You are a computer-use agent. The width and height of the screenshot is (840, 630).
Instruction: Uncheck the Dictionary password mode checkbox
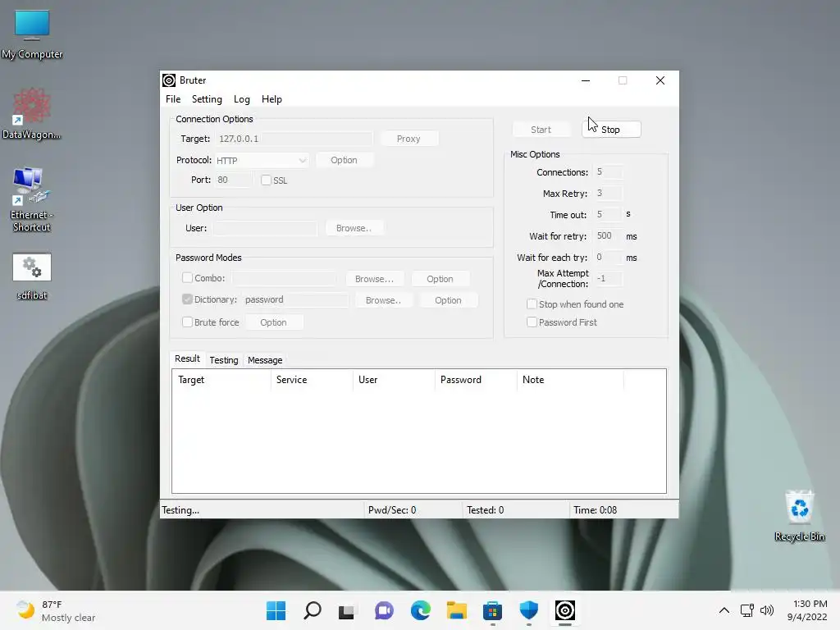point(187,299)
